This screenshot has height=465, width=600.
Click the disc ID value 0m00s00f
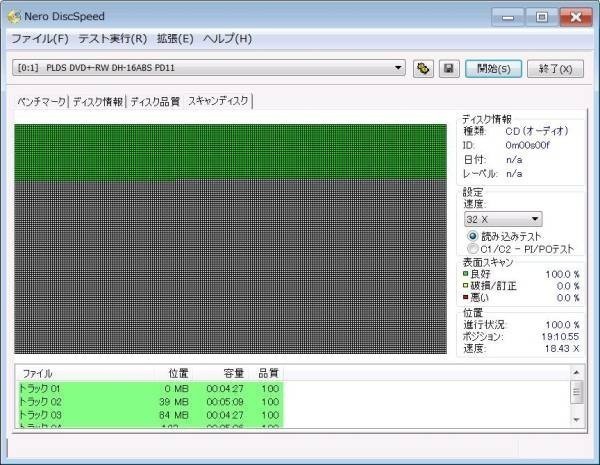[x=527, y=145]
